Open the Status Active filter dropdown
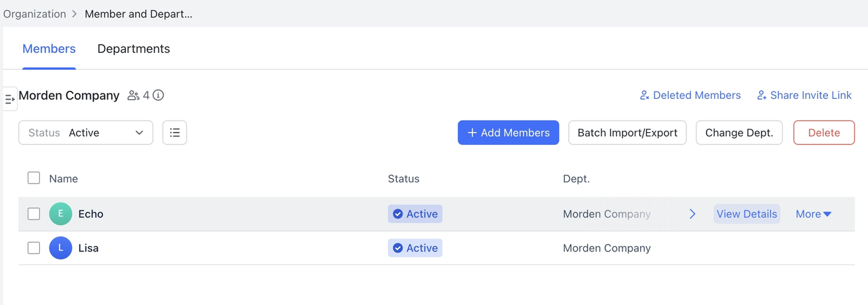This screenshot has width=868, height=305. pyautogui.click(x=85, y=133)
